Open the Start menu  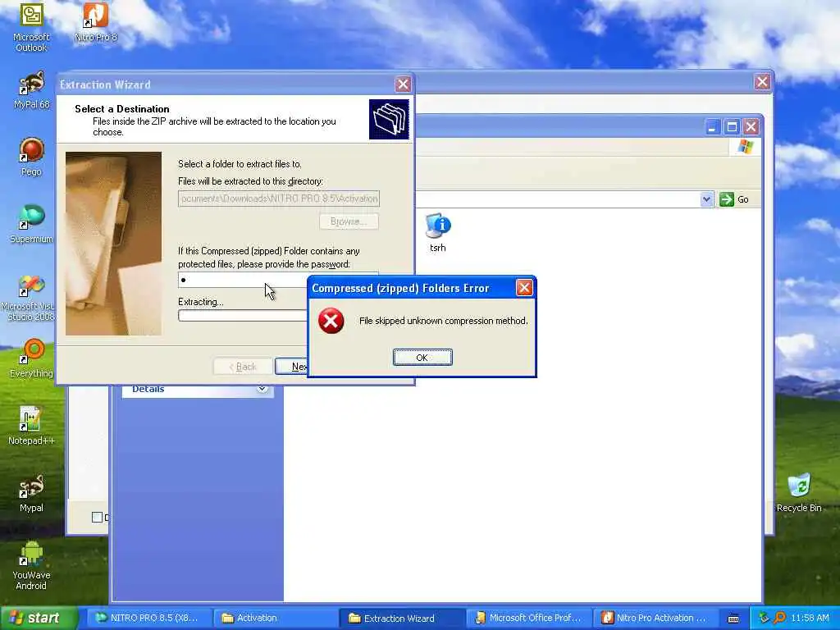pos(38,618)
